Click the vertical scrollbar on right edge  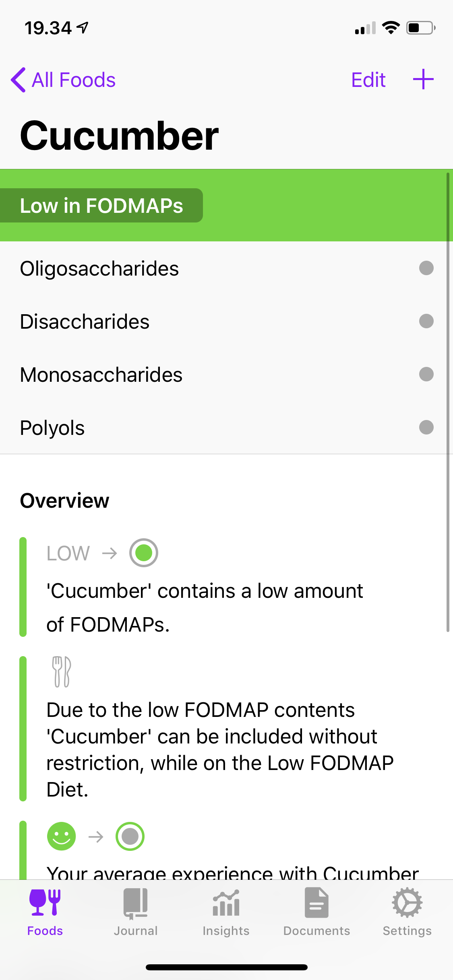coord(448,402)
